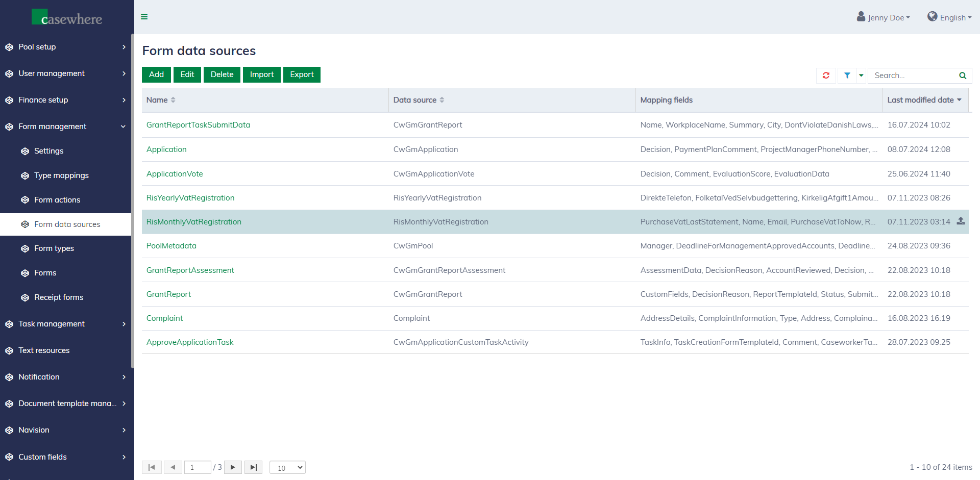Open the filter options dropdown arrow
Viewport: 980px width, 480px height.
861,75
